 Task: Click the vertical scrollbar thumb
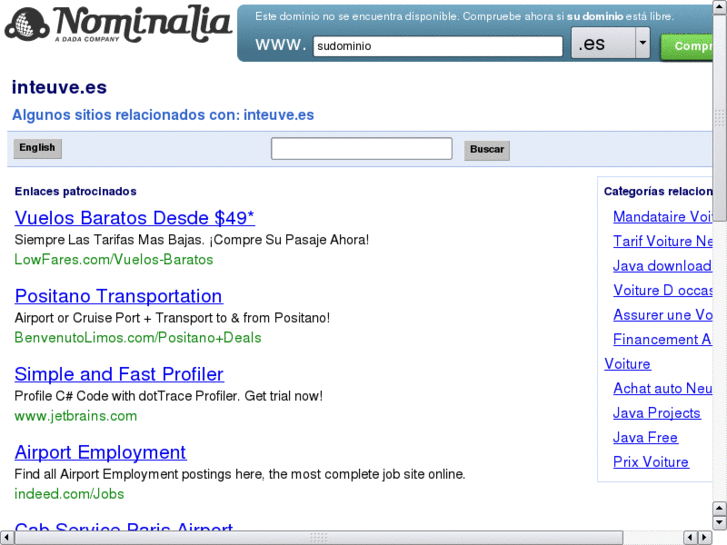[720, 117]
